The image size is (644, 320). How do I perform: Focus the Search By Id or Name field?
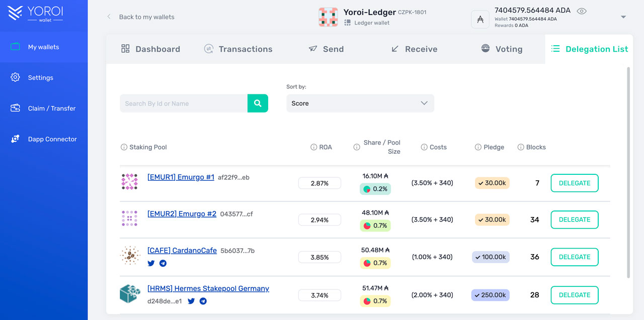(x=184, y=103)
